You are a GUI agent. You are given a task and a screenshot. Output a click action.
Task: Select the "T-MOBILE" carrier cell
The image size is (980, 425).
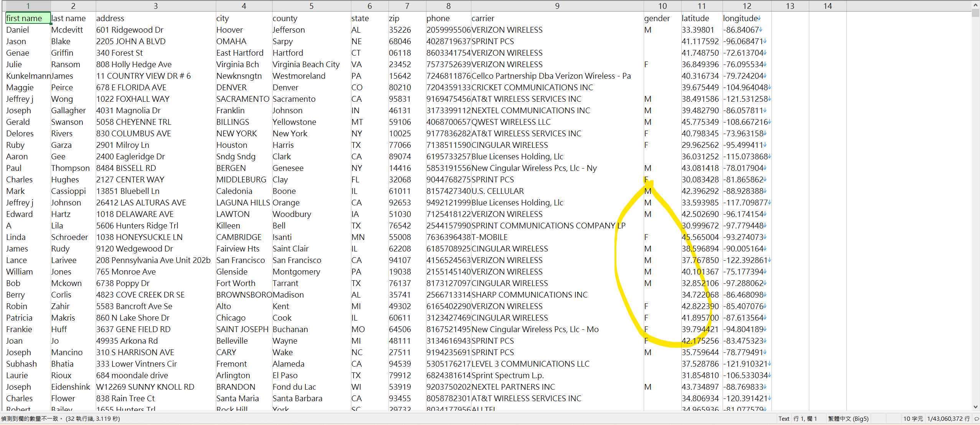click(x=557, y=237)
